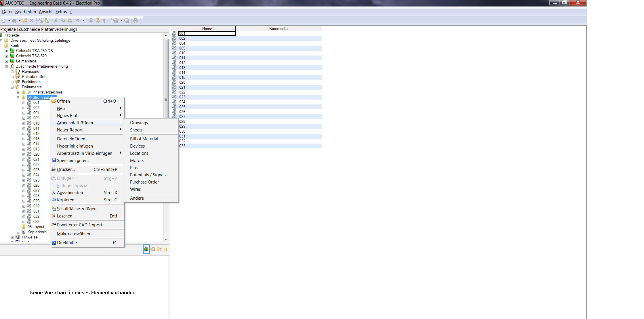Choose Sheets in the worksheet submenu

(x=151, y=130)
